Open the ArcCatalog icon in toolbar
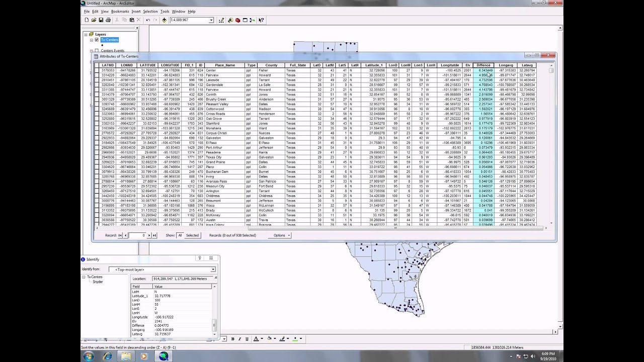Image resolution: width=644 pixels, height=362 pixels. click(230, 20)
